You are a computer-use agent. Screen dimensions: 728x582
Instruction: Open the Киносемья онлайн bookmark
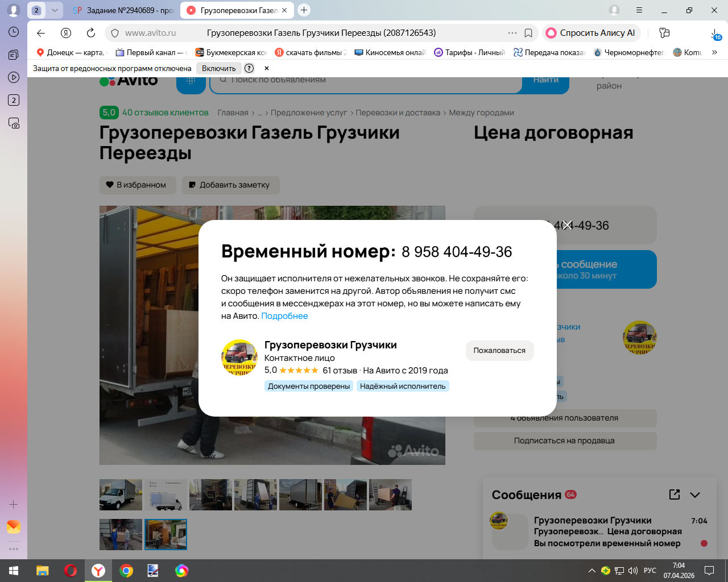point(390,52)
